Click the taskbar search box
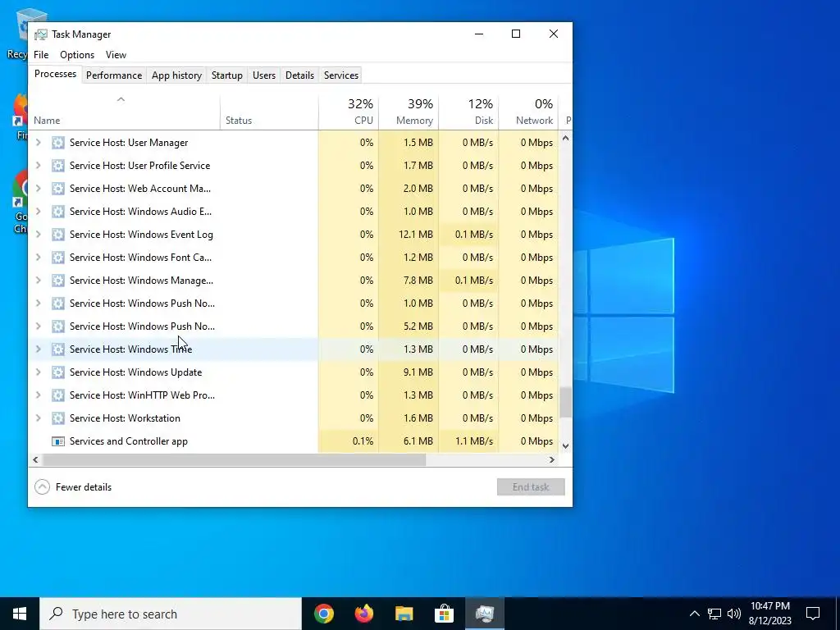Viewport: 840px width, 630px height. coord(171,614)
